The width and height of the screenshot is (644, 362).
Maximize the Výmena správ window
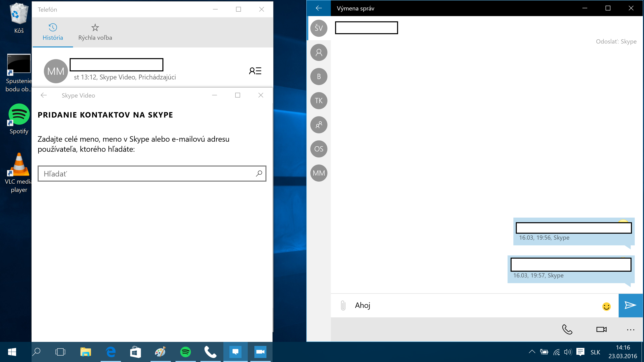pos(608,8)
